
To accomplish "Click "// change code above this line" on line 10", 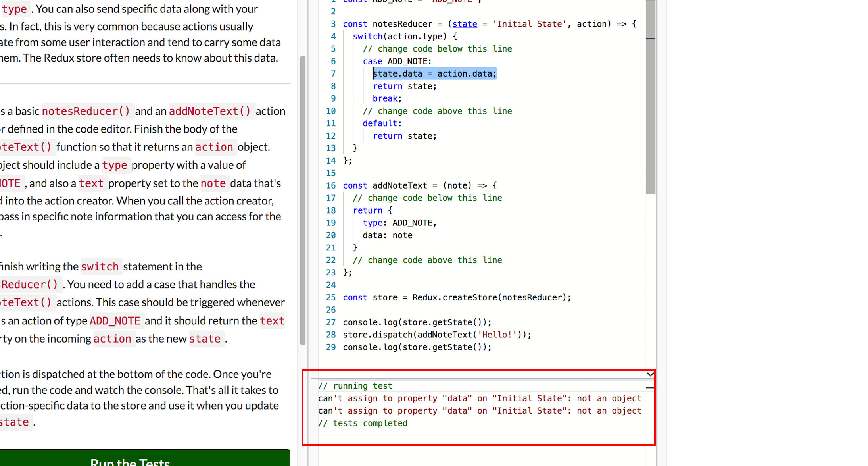I will tap(437, 111).
